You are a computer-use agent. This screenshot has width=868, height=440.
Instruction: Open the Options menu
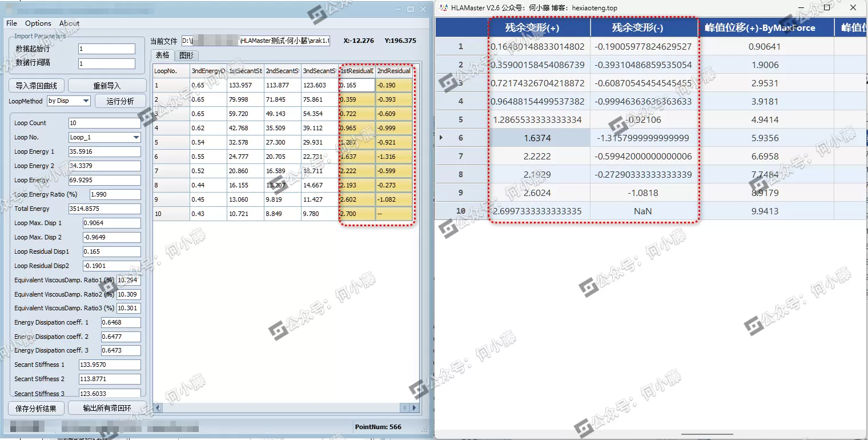coord(38,23)
